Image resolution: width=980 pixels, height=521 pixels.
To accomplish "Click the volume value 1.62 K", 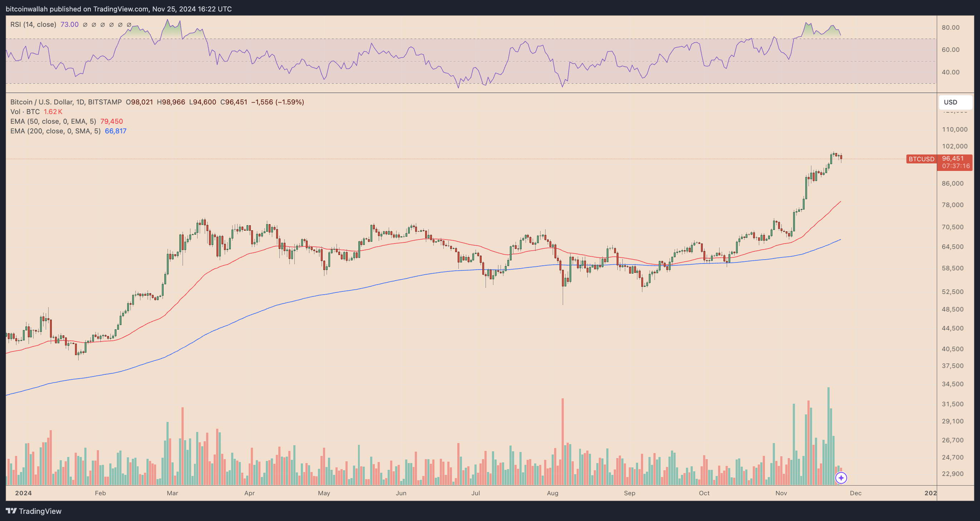I will (53, 112).
